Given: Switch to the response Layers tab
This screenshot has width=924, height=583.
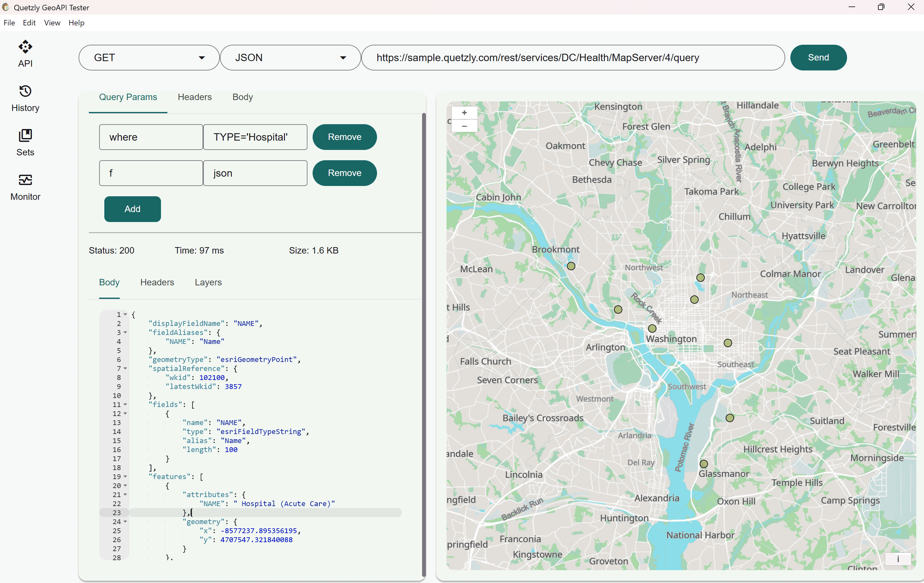Looking at the screenshot, I should click(208, 282).
